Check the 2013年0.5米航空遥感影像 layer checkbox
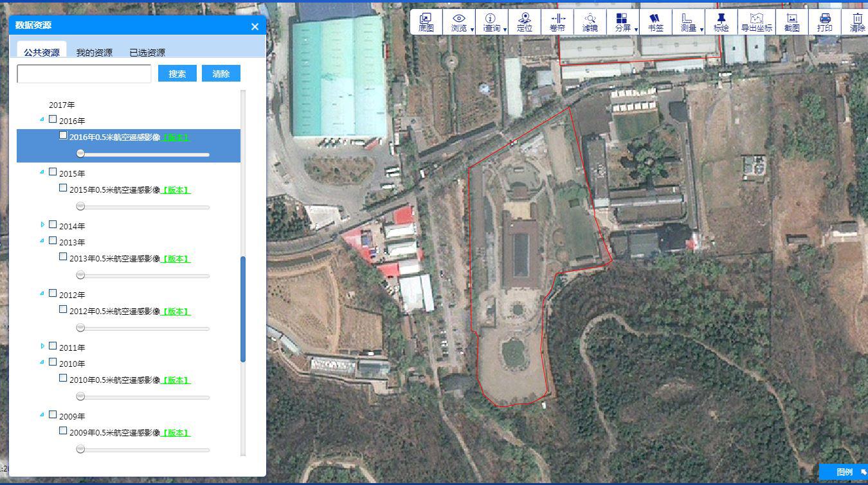868x485 pixels. tap(63, 256)
